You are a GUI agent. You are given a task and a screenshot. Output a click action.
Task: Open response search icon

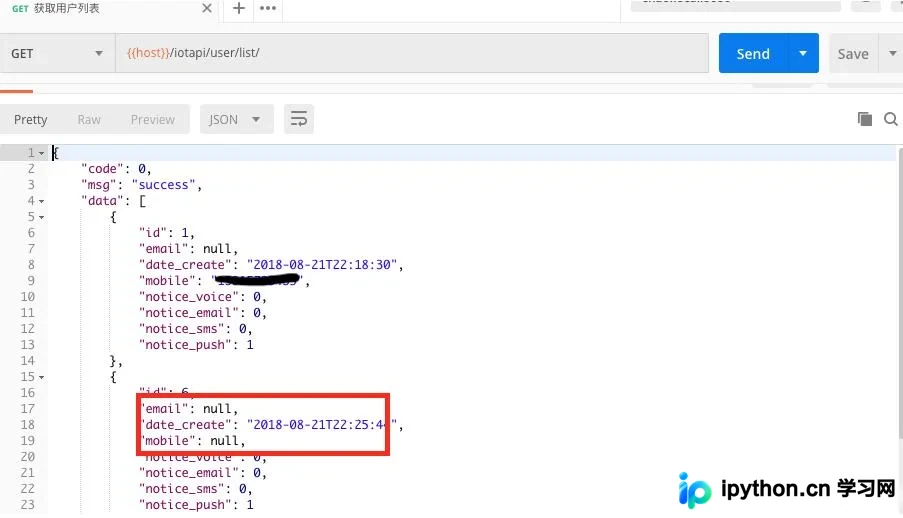point(891,119)
